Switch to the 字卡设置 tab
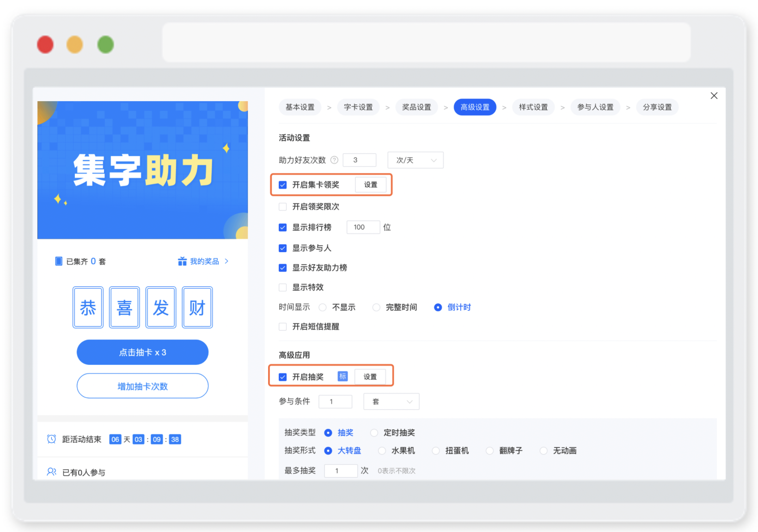This screenshot has height=532, width=758. pyautogui.click(x=358, y=107)
